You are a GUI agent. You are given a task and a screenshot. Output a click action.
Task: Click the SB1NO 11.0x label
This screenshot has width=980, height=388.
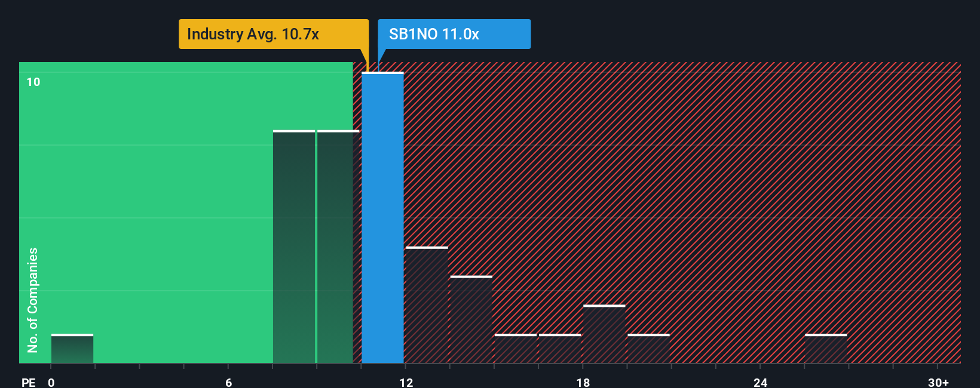pos(454,34)
